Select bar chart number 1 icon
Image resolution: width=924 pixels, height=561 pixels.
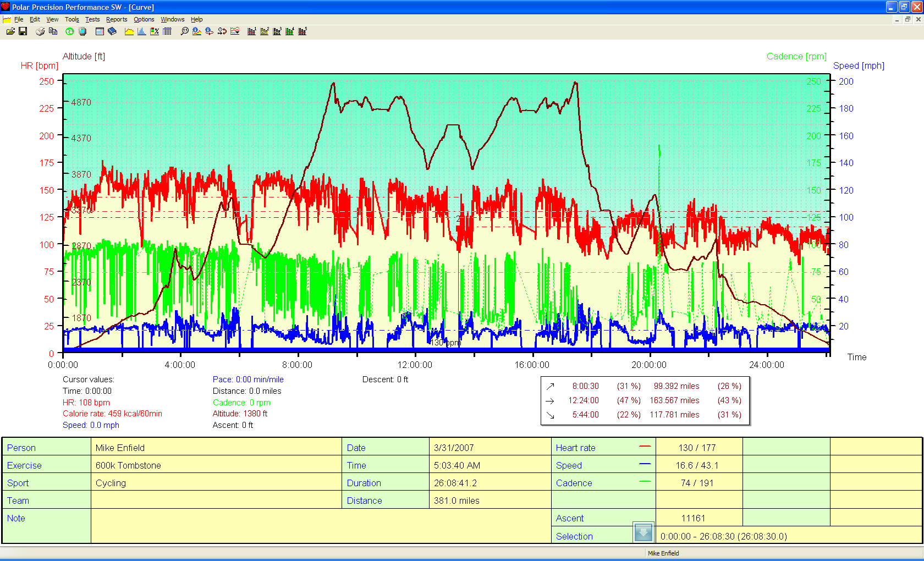tap(251, 31)
